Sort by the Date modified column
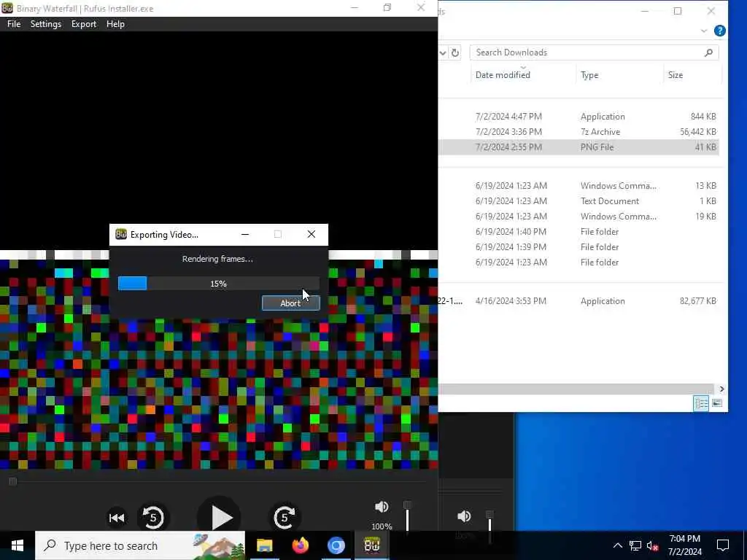747x560 pixels. click(x=503, y=75)
